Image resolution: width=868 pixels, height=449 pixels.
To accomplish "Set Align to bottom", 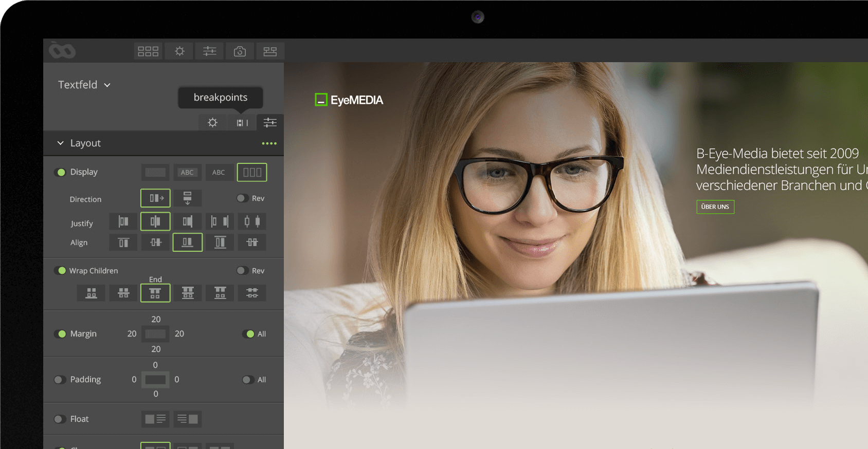I will tap(188, 242).
